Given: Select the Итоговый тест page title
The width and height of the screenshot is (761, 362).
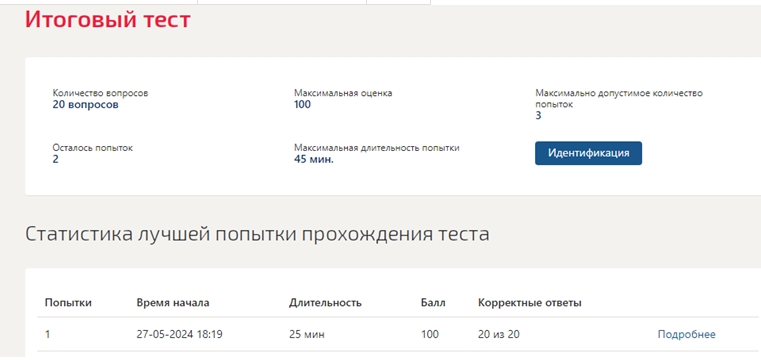Looking at the screenshot, I should point(108,20).
